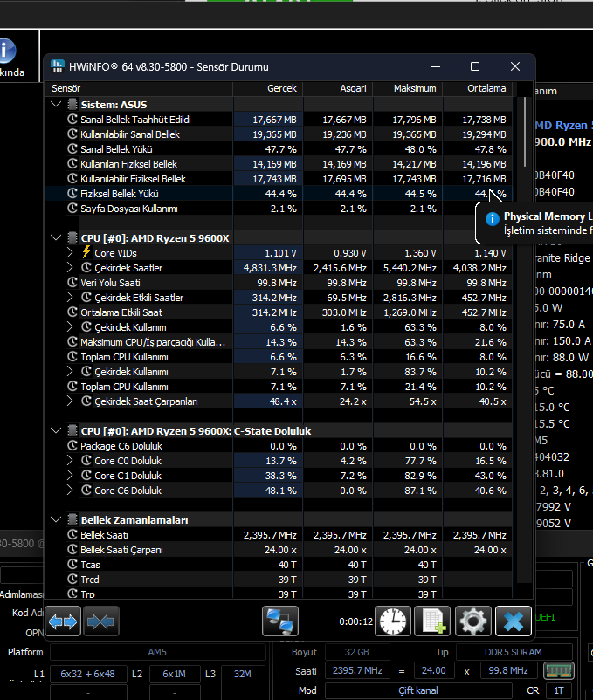Click the clock icon beside Package C6 Doluluk

tap(72, 445)
